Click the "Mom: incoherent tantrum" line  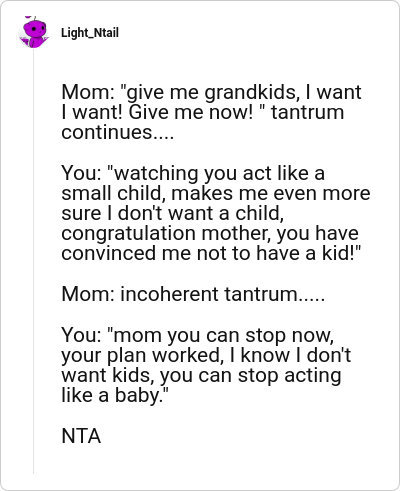pyautogui.click(x=193, y=294)
